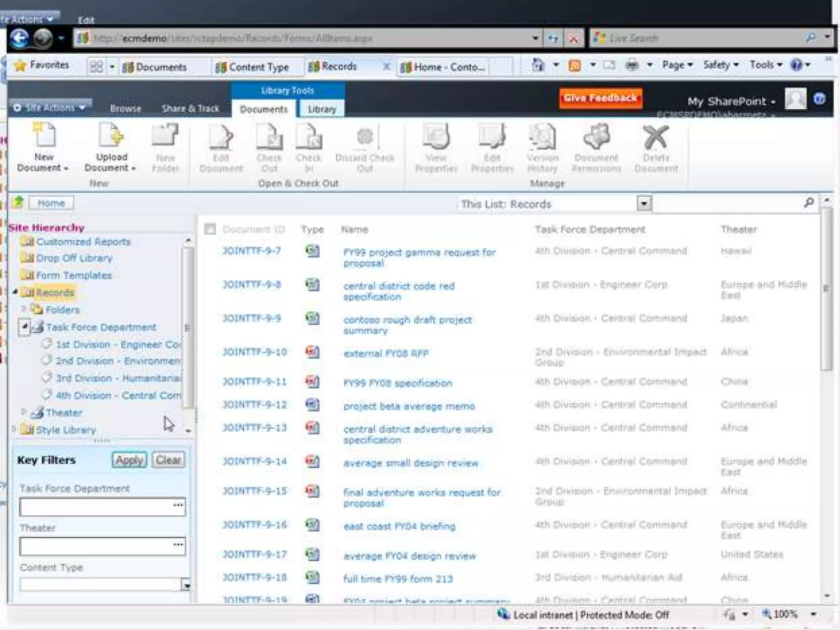Click the document list vertical scrollbar
840x630 pixels.
point(826,287)
